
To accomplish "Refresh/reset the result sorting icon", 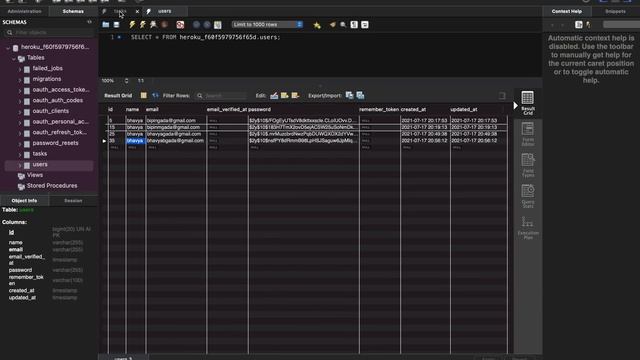I will [x=155, y=96].
